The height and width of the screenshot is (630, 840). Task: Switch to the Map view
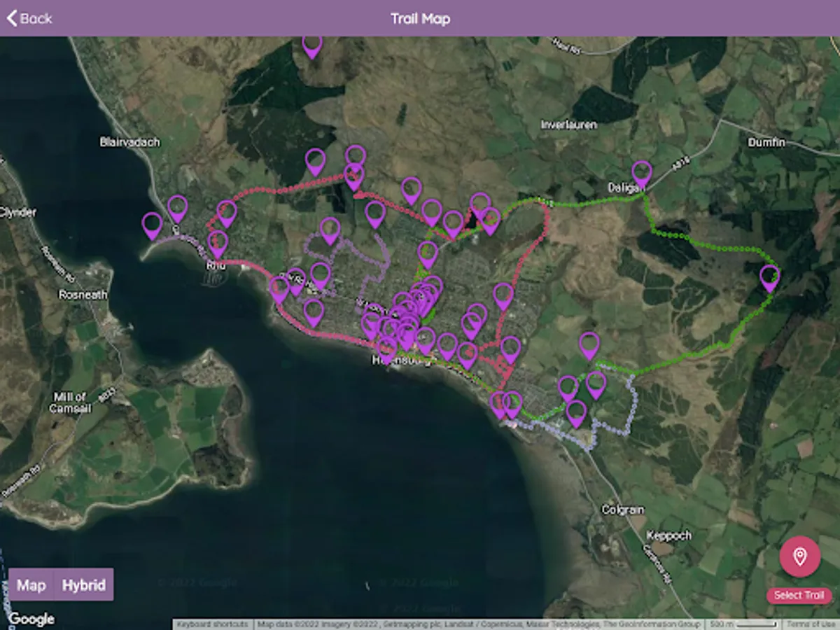[31, 585]
